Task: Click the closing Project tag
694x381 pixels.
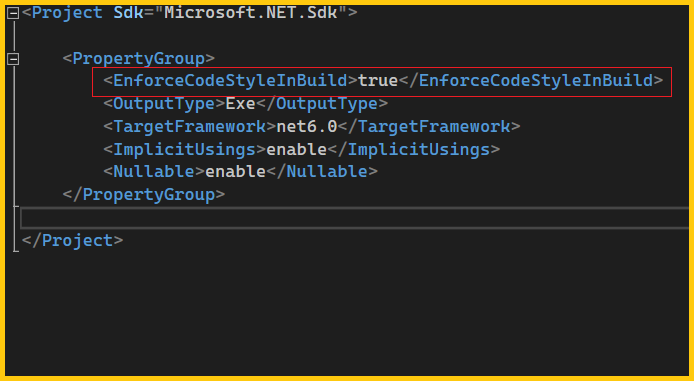Action: pyautogui.click(x=73, y=240)
